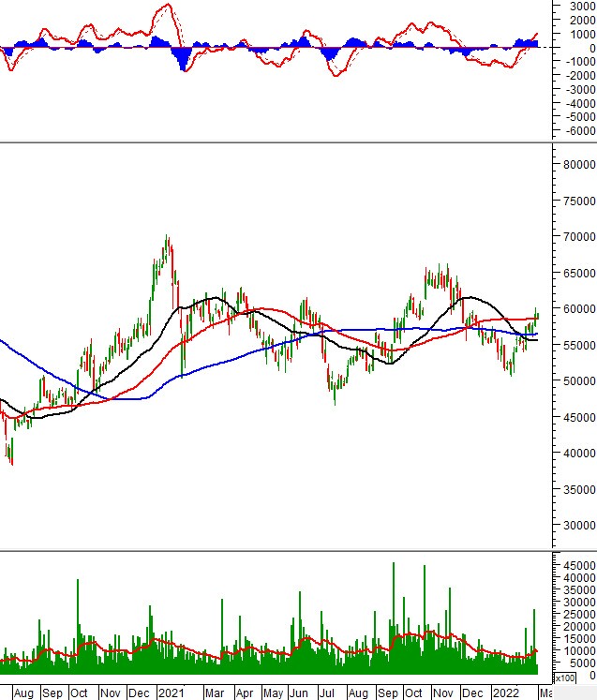Click the 25000 volume axis label
597x700 pixels.
[x=578, y=615]
